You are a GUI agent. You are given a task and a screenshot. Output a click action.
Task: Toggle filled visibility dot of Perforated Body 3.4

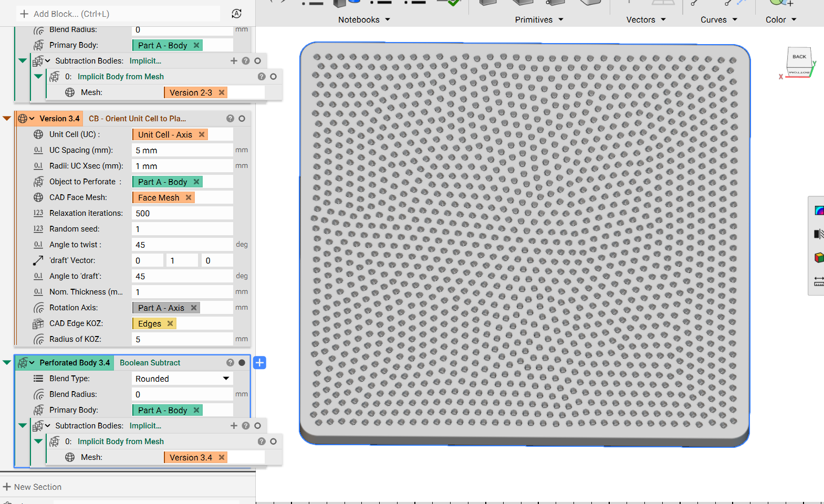tap(242, 363)
